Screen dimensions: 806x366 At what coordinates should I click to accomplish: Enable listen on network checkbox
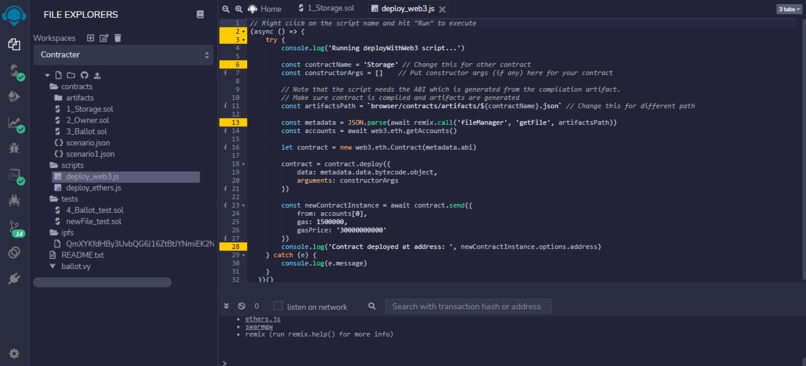coord(278,306)
